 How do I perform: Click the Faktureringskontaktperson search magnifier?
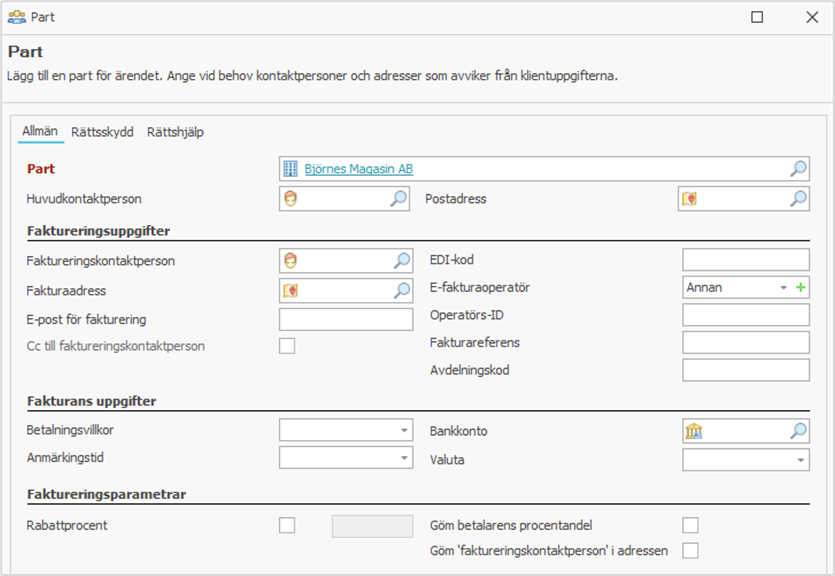(x=400, y=261)
